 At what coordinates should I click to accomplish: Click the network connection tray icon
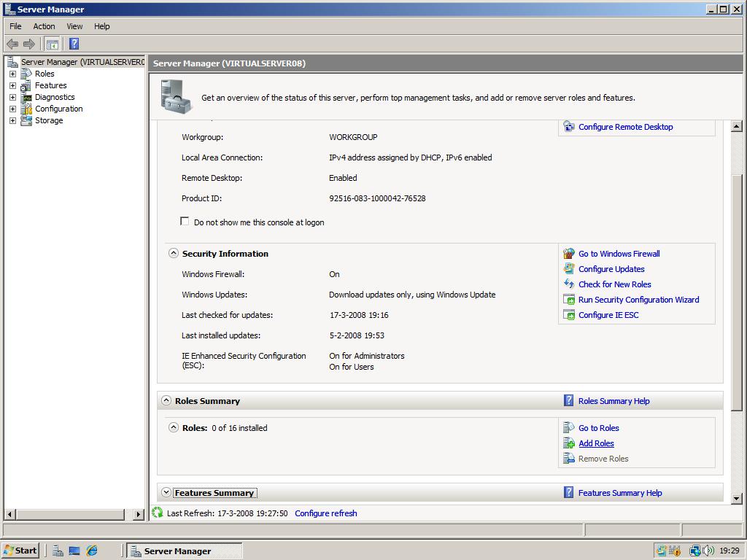pyautogui.click(x=695, y=551)
